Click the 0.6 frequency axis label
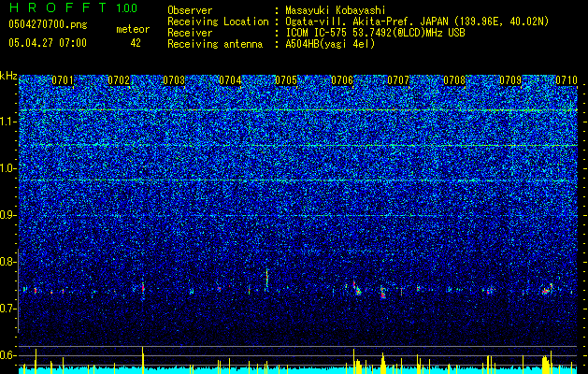This screenshot has height=374, width=588. pos(8,355)
